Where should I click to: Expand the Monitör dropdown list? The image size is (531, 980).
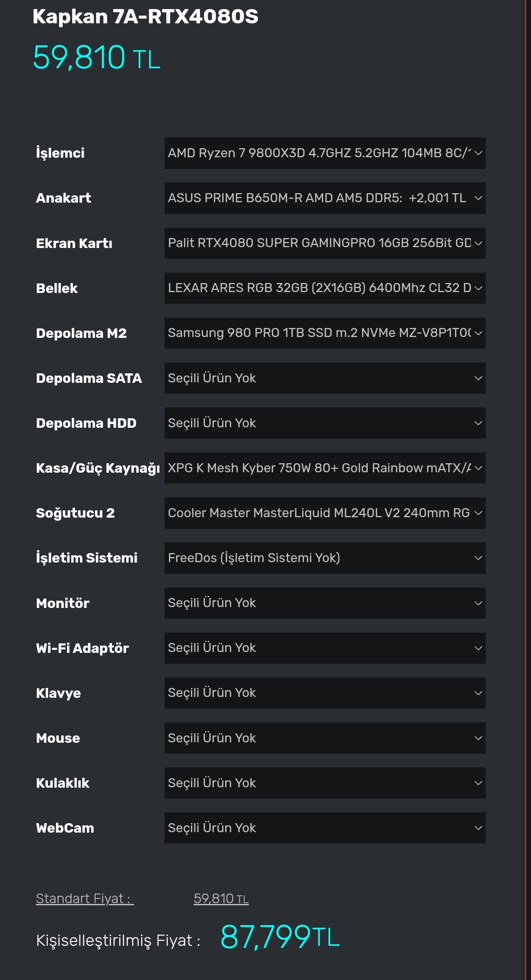pos(324,603)
